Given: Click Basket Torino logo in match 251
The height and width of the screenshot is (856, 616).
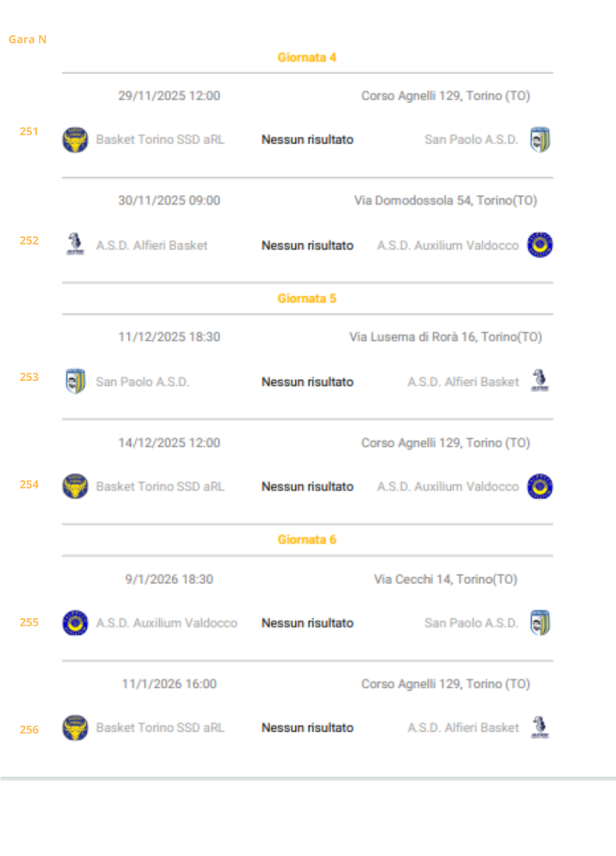Looking at the screenshot, I should tap(75, 140).
